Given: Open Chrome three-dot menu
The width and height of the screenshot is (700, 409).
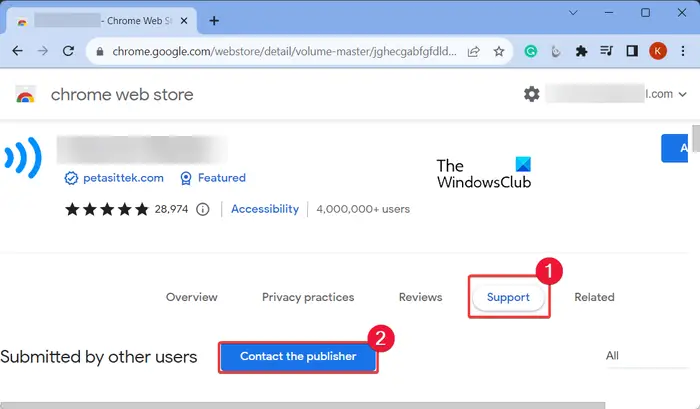Looking at the screenshot, I should coord(683,51).
